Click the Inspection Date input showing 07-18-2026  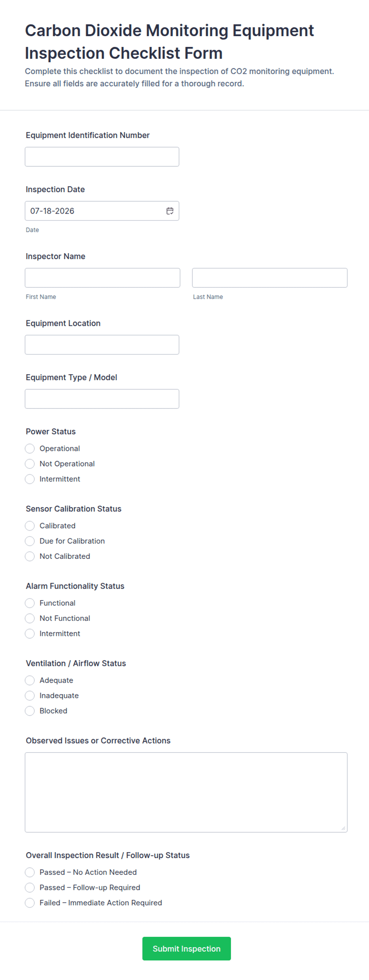pos(102,211)
